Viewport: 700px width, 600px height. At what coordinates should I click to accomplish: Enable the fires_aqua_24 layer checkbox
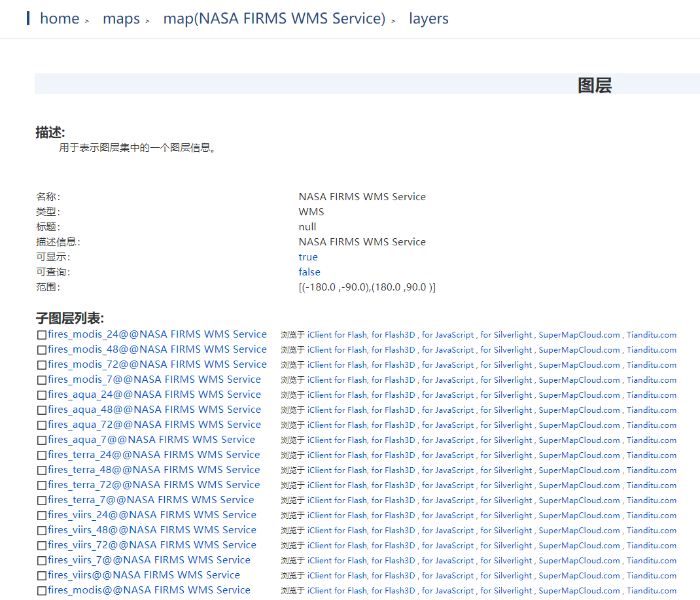(x=42, y=395)
